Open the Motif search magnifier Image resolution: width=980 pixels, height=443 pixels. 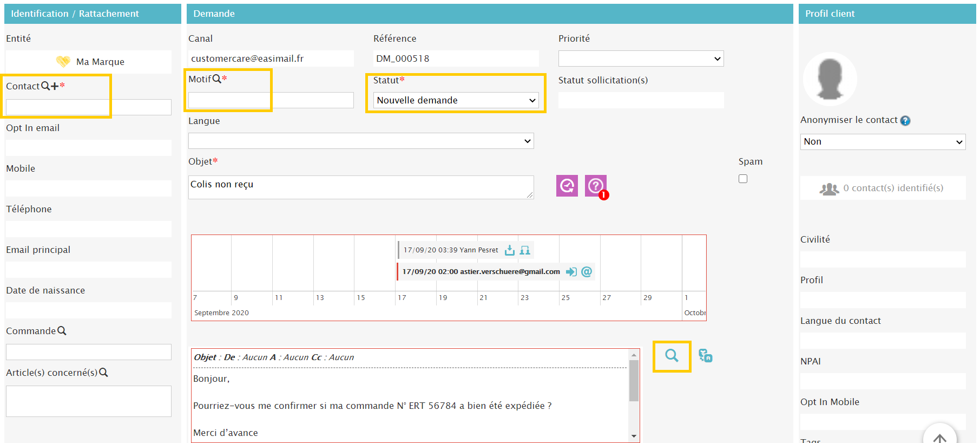216,79
